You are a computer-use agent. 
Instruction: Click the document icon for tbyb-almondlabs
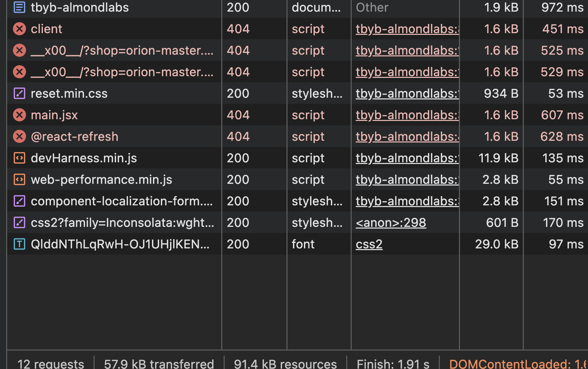[x=19, y=7]
